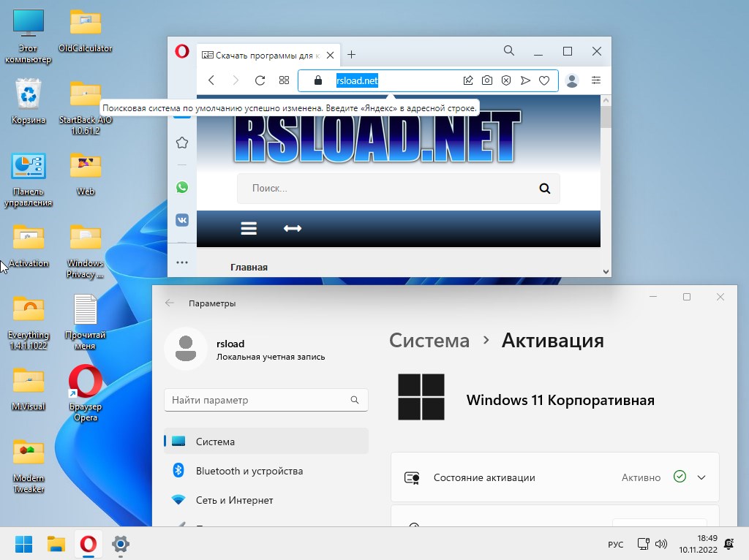
Task: Click the RSLOAD.NET logo banner
Action: point(377,136)
